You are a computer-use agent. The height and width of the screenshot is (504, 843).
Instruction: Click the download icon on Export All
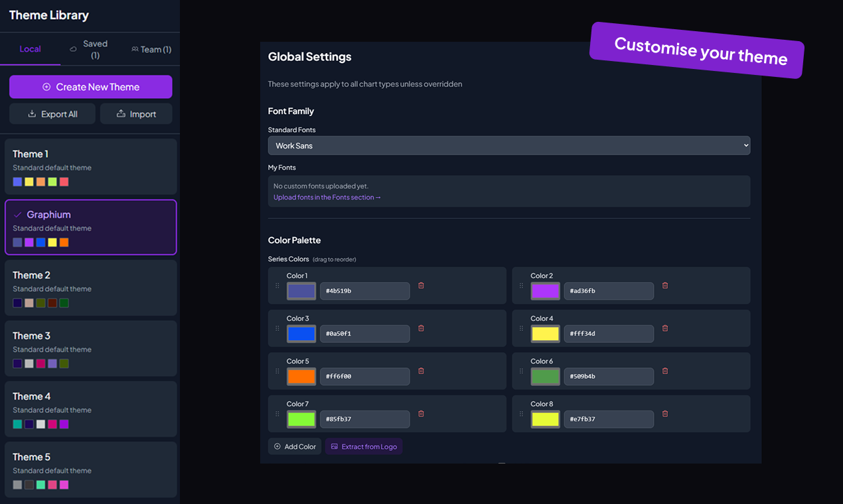click(x=33, y=113)
